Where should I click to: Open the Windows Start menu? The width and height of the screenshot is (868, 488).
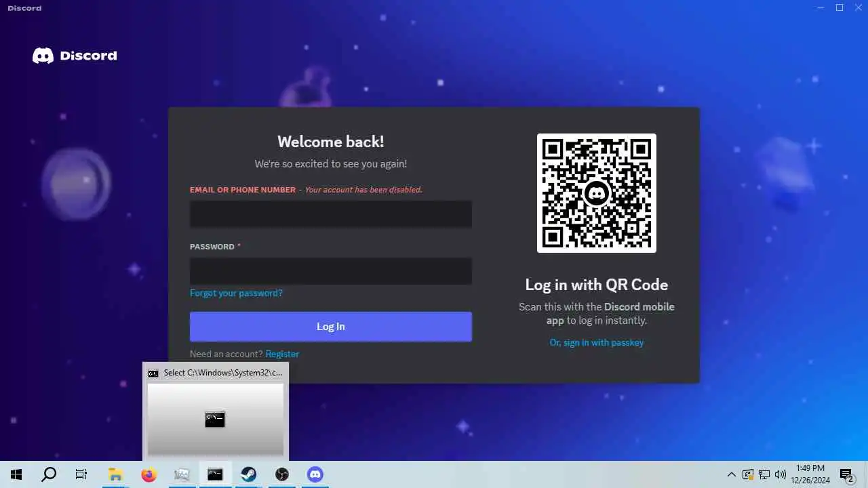(16, 474)
